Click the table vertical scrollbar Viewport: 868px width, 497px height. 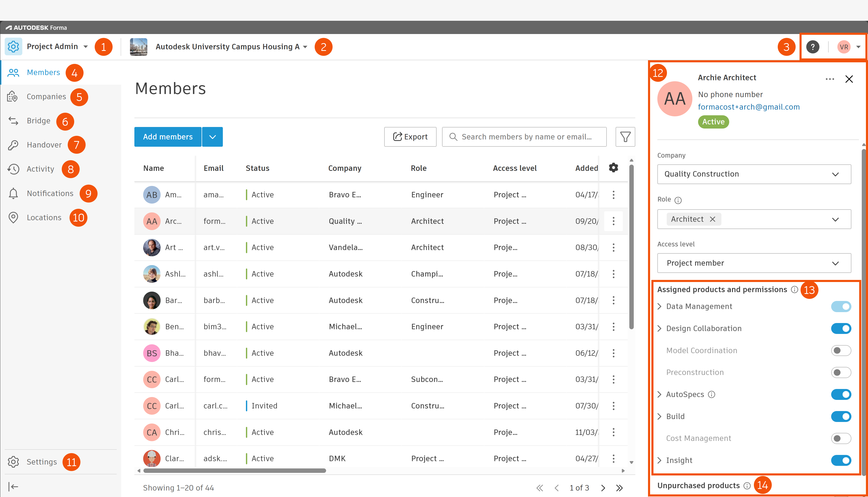click(631, 247)
